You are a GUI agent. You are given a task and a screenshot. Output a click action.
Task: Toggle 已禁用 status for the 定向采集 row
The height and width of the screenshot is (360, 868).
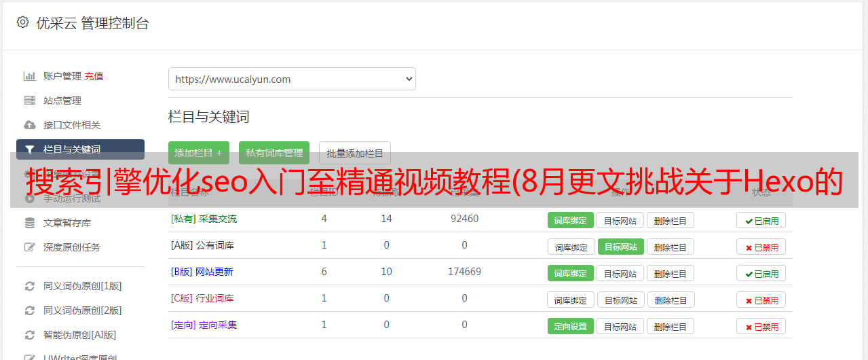761,326
